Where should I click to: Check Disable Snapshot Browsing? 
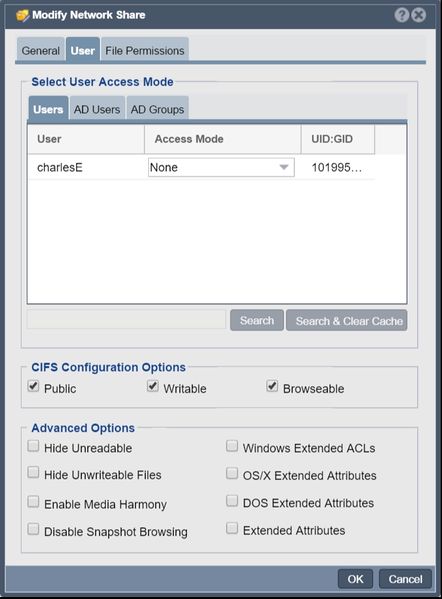coord(33,529)
